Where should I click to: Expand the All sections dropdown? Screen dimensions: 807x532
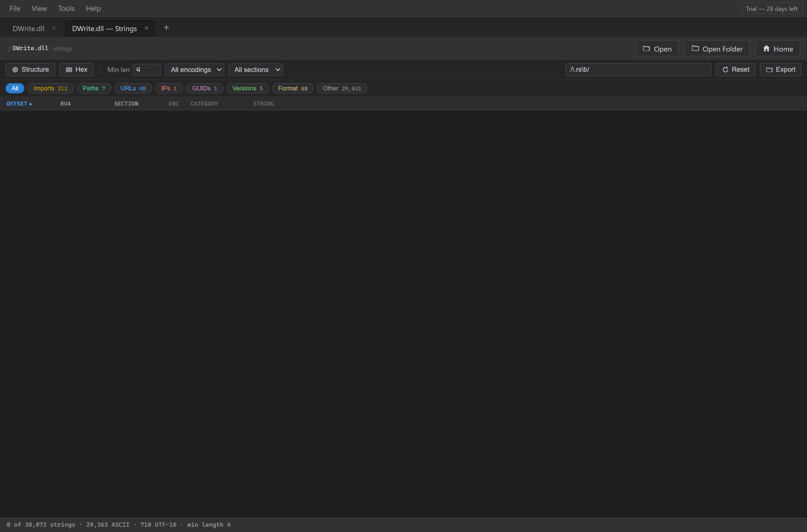tap(256, 69)
